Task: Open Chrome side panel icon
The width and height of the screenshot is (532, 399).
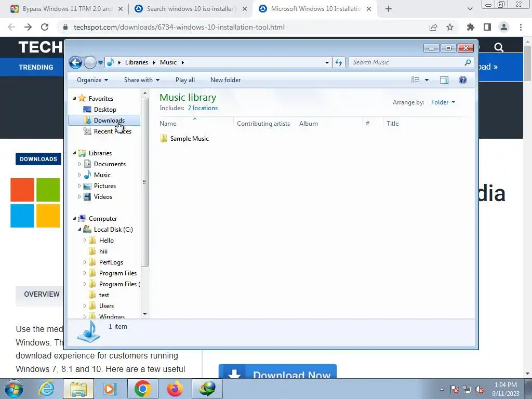Action: pos(487,27)
